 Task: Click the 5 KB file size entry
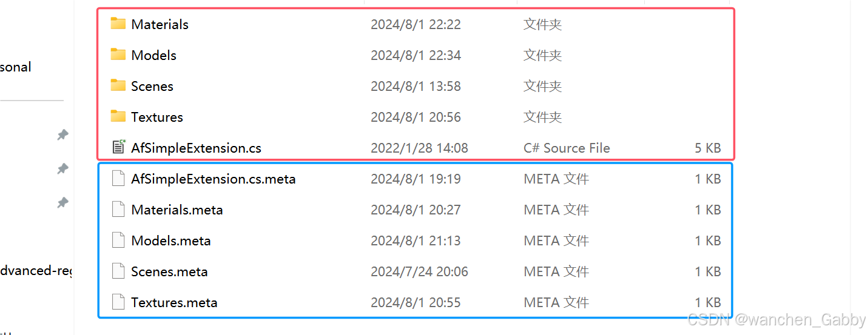708,148
